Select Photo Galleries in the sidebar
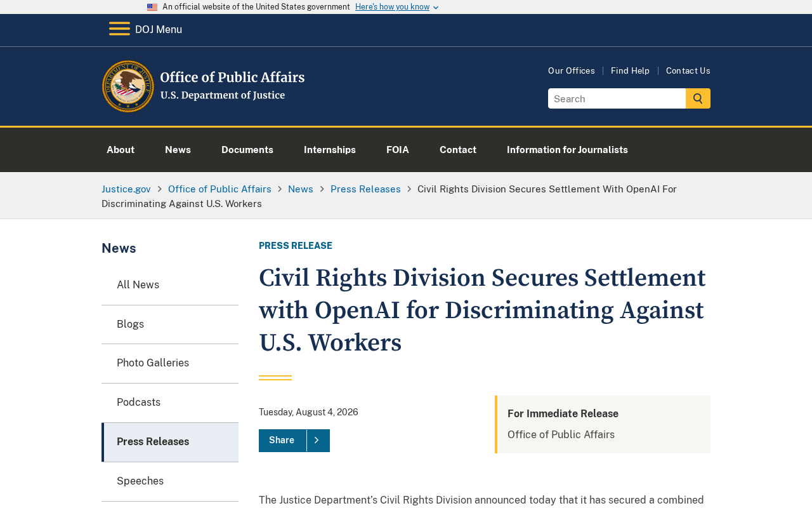This screenshot has height=508, width=812. [x=170, y=363]
